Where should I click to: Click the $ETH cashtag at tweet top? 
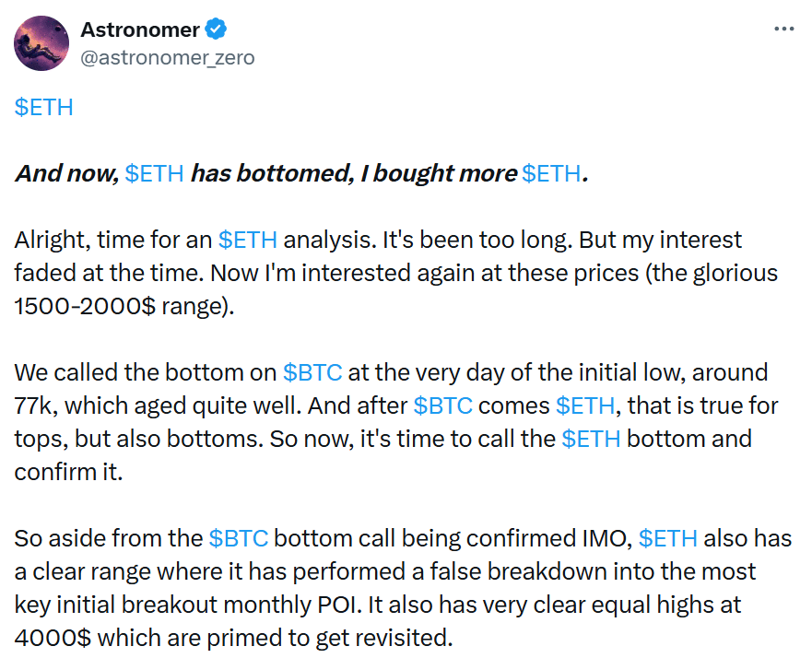[44, 107]
